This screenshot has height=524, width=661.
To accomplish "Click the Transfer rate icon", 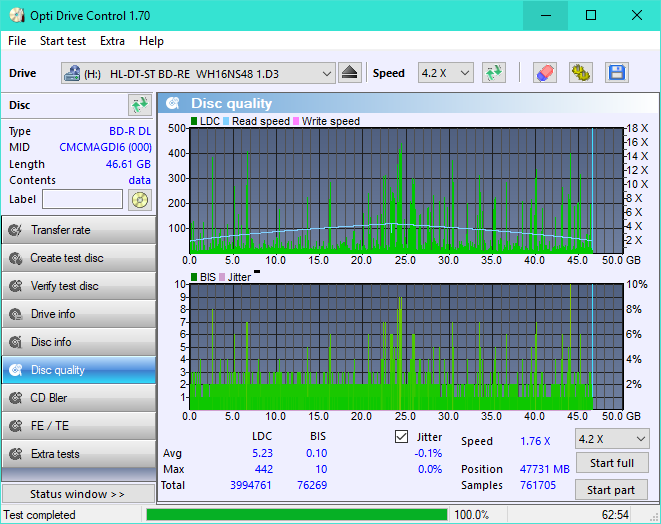I will click(x=16, y=230).
